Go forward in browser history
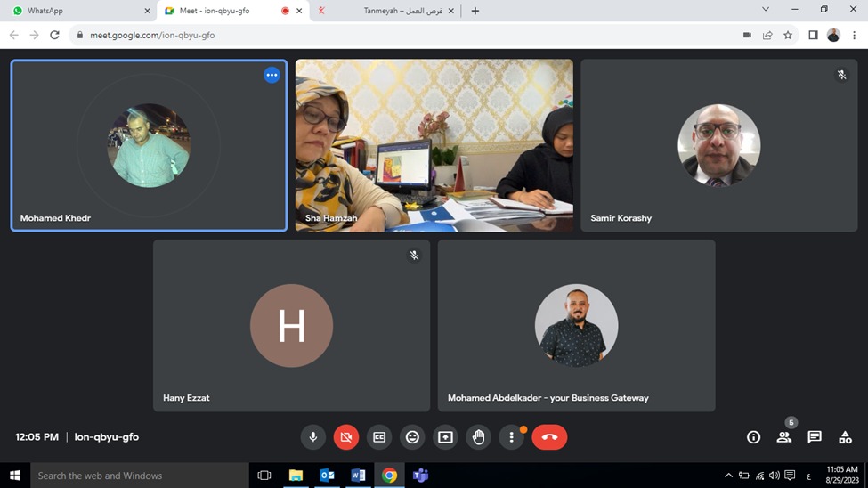This screenshot has height=488, width=868. pyautogui.click(x=35, y=35)
